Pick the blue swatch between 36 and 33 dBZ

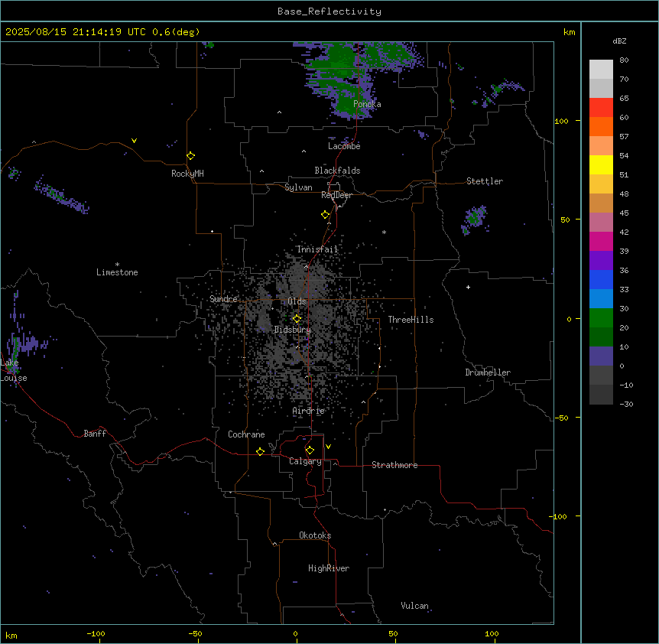click(x=601, y=279)
